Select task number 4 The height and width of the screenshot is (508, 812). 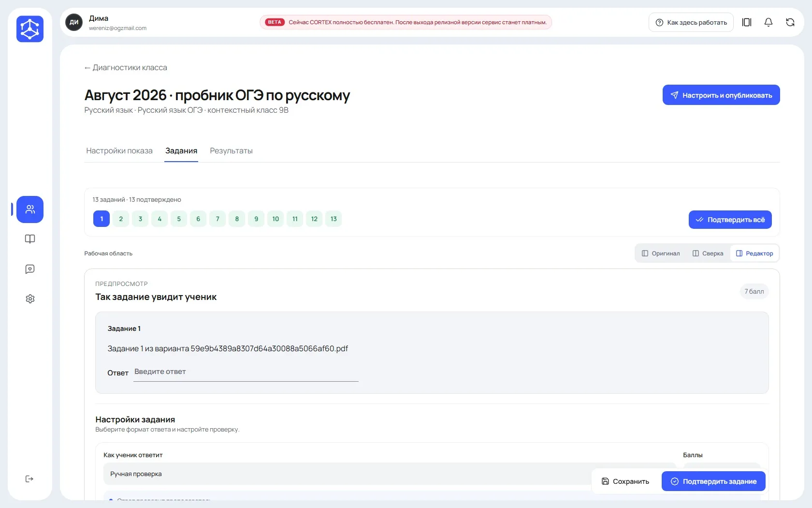pos(159,219)
